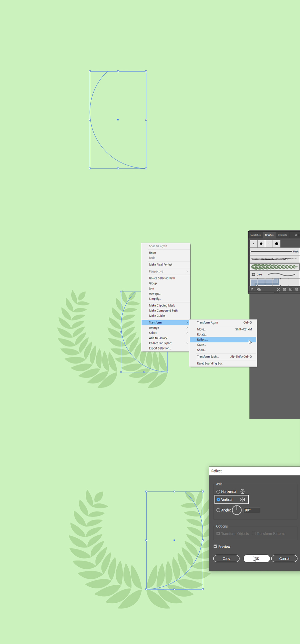Choose Scale... in Transform submenu
300x644 pixels.
pyautogui.click(x=223, y=345)
